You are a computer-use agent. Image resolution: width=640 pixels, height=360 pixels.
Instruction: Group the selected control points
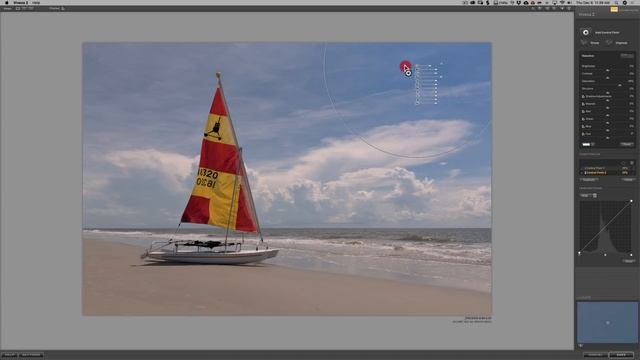tap(590, 43)
